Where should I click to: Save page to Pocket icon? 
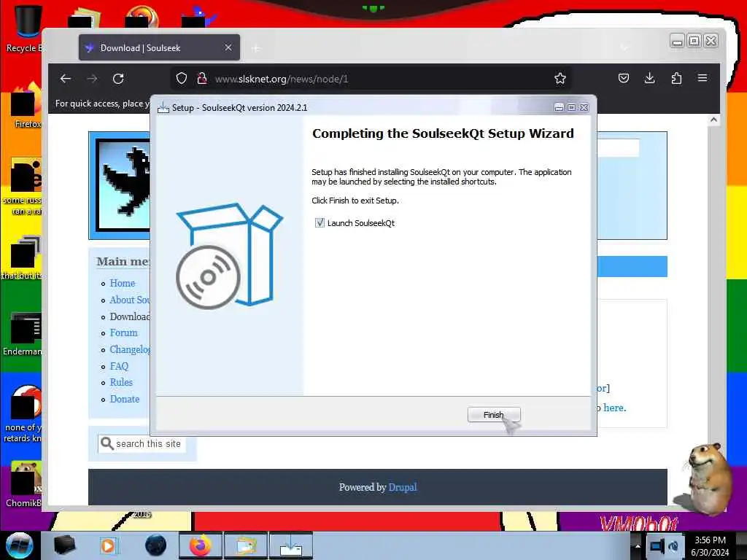624,78
